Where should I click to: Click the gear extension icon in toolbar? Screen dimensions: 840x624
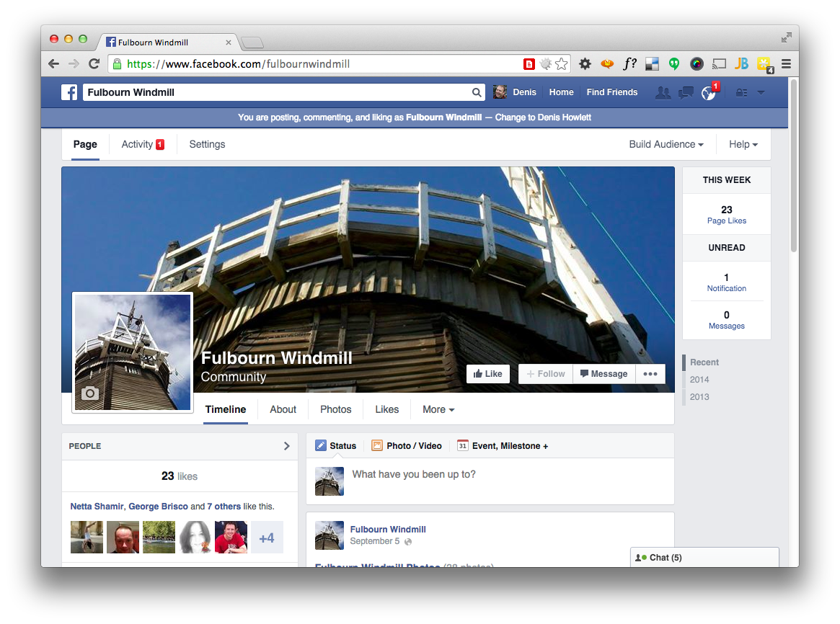coord(585,64)
